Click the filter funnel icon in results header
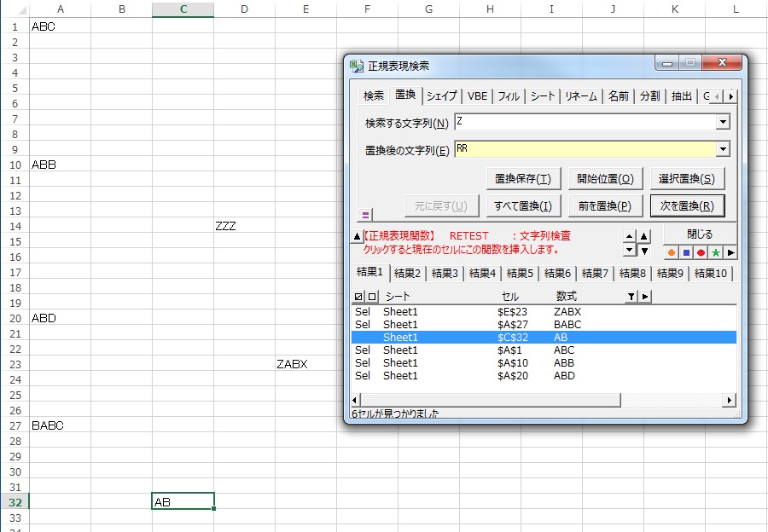768x532 pixels. pos(631,296)
